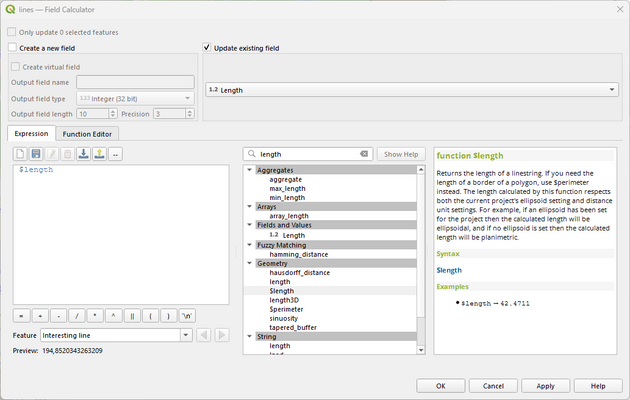
Task: Switch to the Function Editor tab
Action: point(87,134)
